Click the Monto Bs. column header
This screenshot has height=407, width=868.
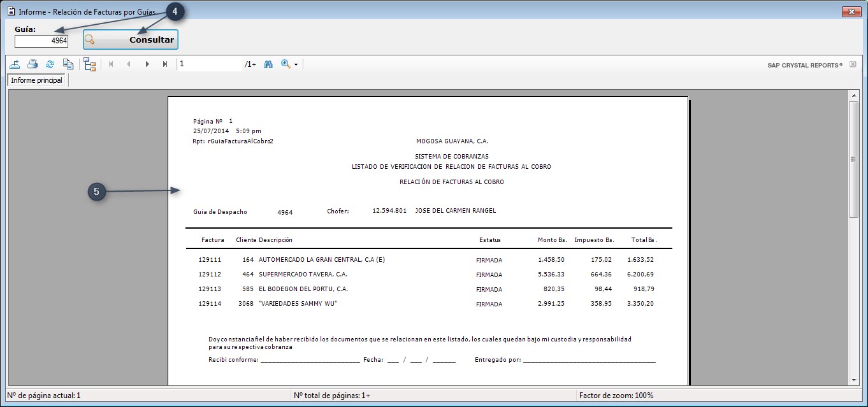(553, 240)
